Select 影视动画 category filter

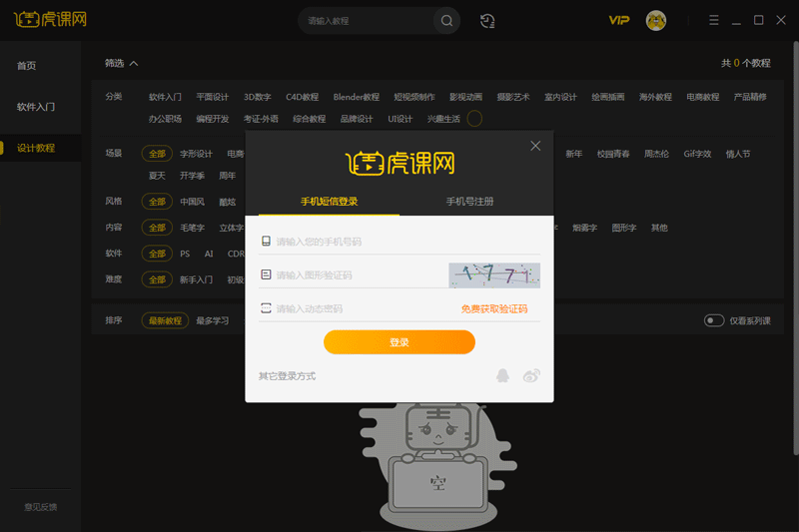465,97
